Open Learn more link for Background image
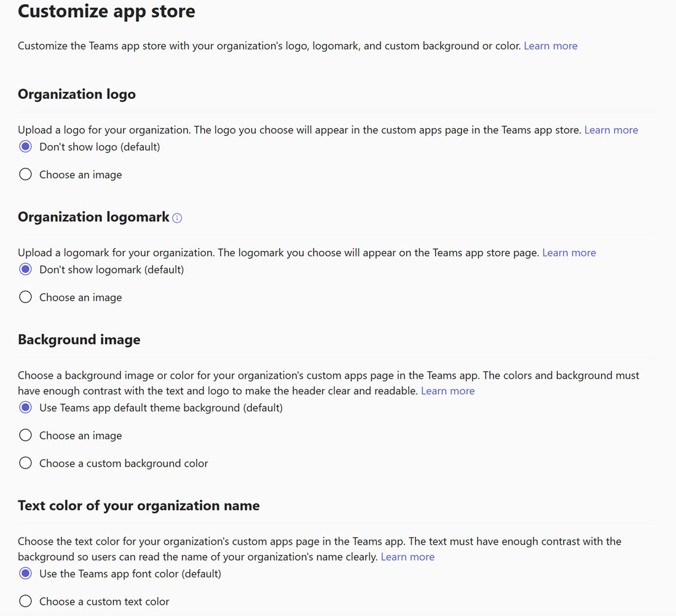Viewport: 676px width, 616px height. pos(447,391)
